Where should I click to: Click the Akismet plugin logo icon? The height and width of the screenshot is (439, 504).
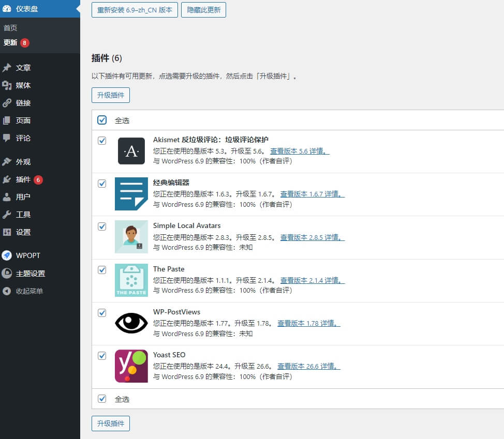131,151
